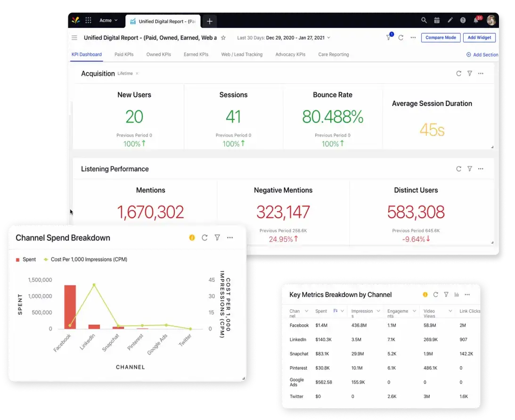Remove the Lifetime filter tag on Acquisition
515x420 pixels.
[x=137, y=74]
